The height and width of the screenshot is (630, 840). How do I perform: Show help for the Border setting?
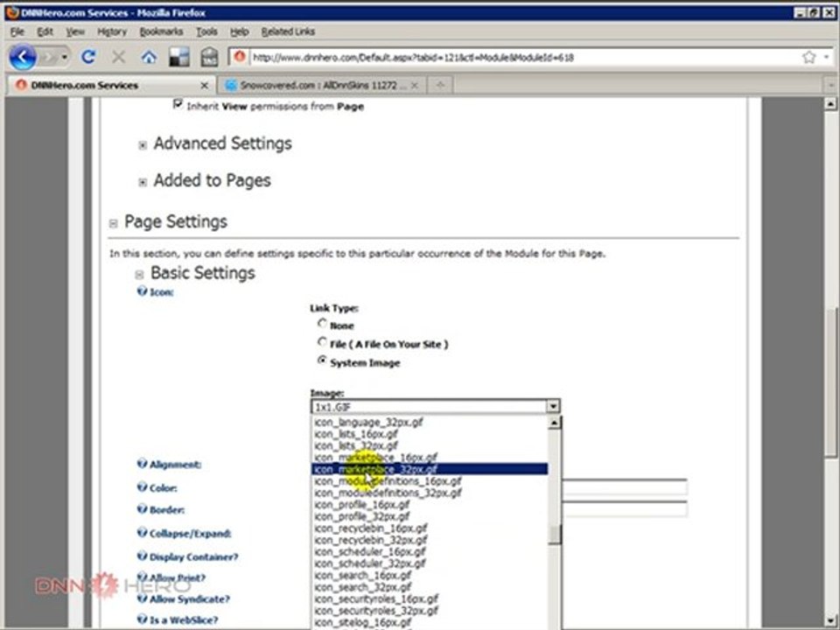point(142,509)
